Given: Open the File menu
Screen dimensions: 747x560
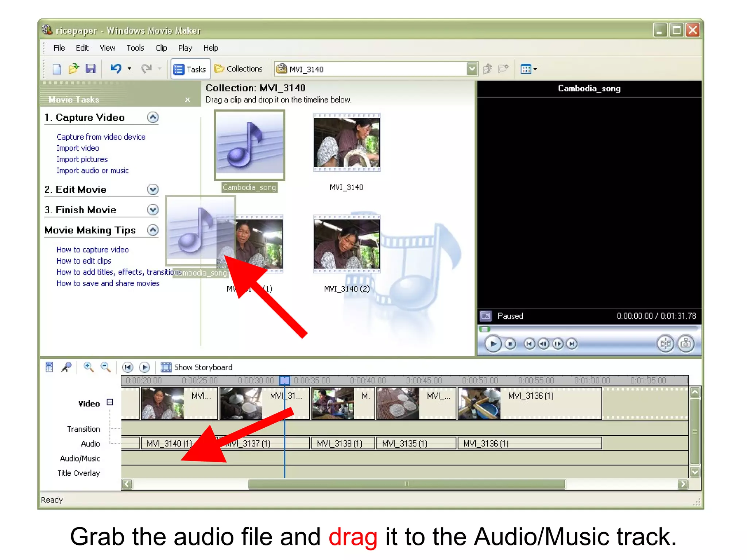Looking at the screenshot, I should (59, 48).
